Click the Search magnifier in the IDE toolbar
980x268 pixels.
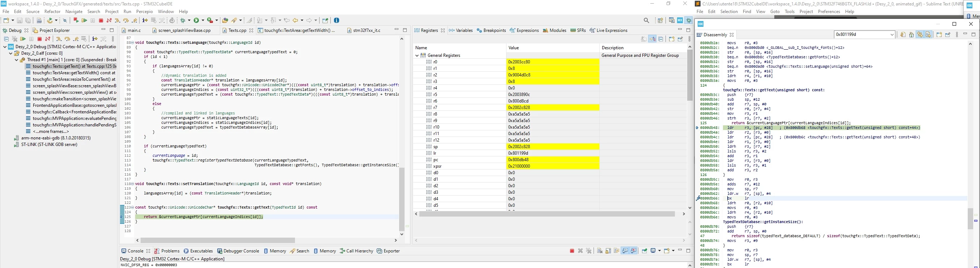[646, 21]
